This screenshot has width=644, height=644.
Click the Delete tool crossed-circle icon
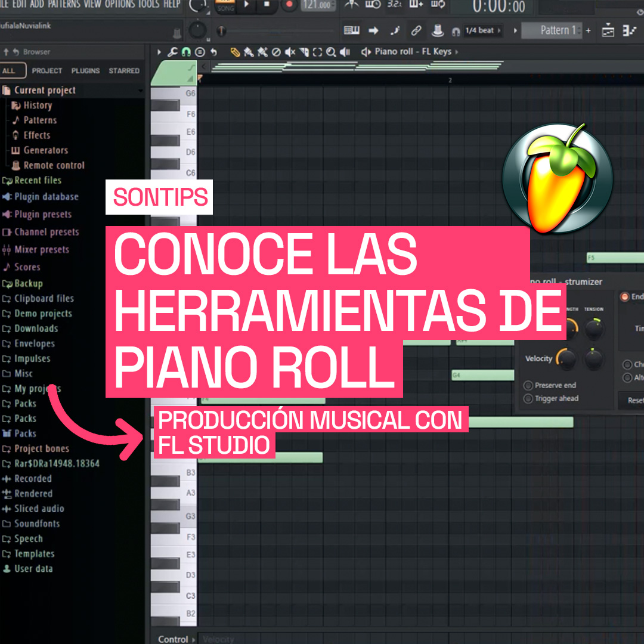tap(276, 52)
